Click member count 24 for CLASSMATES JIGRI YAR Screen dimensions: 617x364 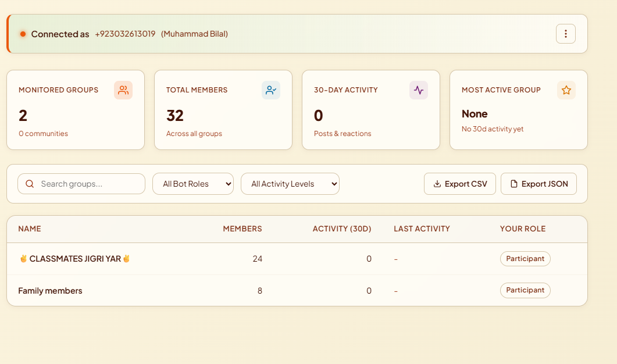(x=258, y=259)
